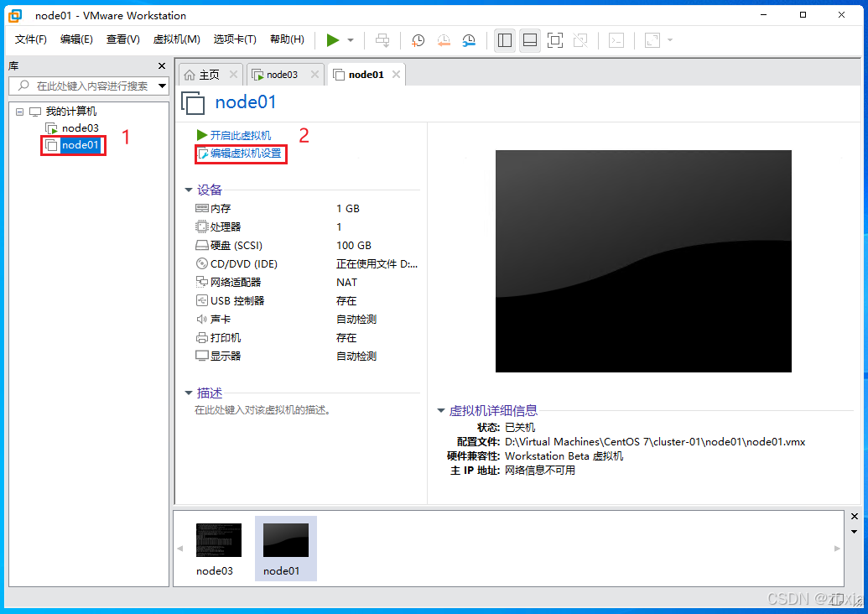Click the 硬盘 (SCSI) device row
The height and width of the screenshot is (614, 868).
[x=307, y=245]
